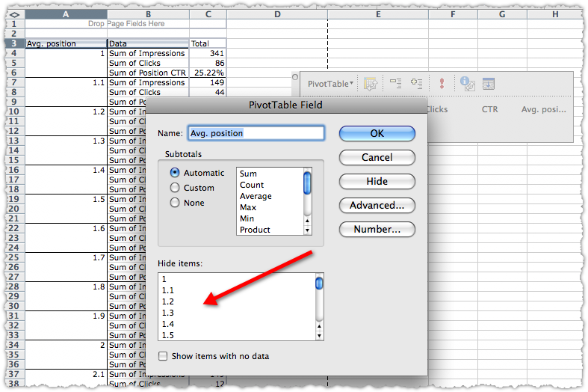Open the PivotTable Wizard icon in toolbar
The width and height of the screenshot is (588, 392).
click(x=371, y=83)
